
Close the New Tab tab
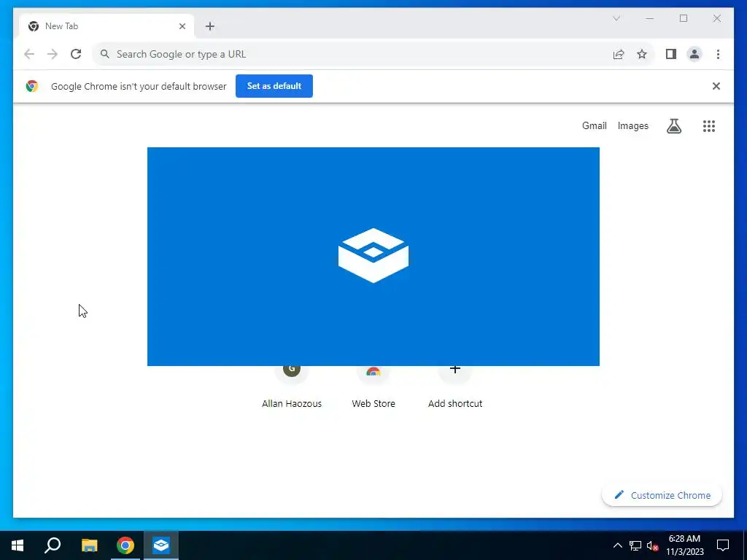click(x=182, y=26)
